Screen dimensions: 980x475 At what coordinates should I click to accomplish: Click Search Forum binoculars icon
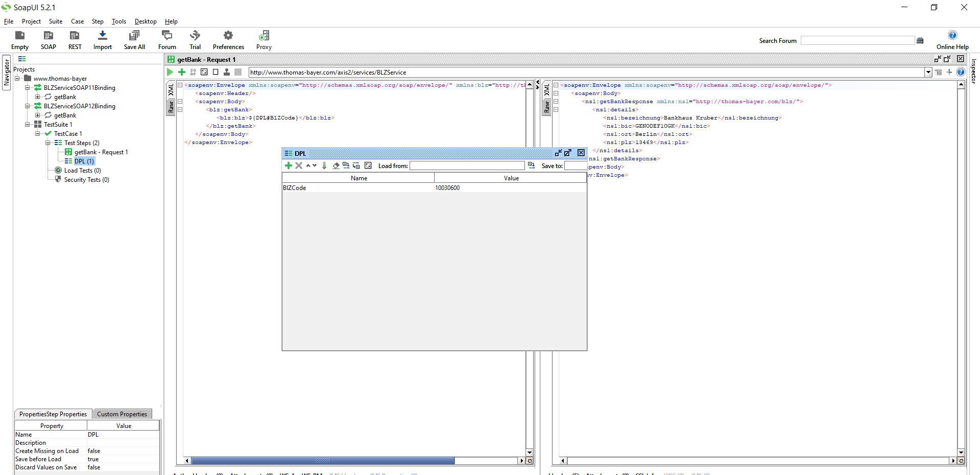(x=920, y=40)
